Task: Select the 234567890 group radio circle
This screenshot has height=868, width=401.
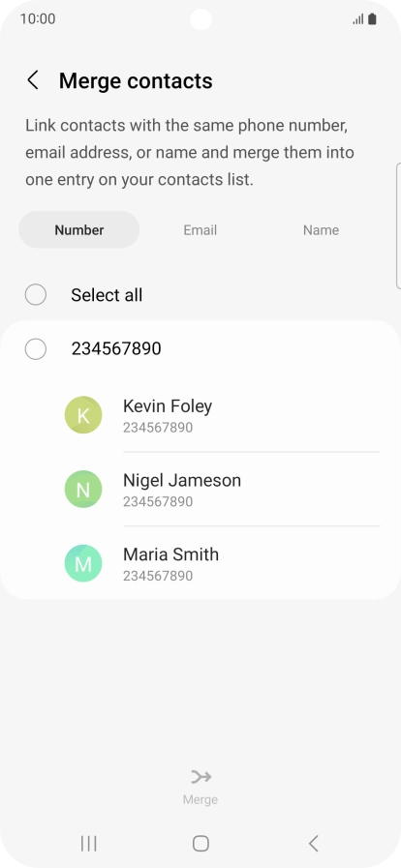Action: pos(36,348)
